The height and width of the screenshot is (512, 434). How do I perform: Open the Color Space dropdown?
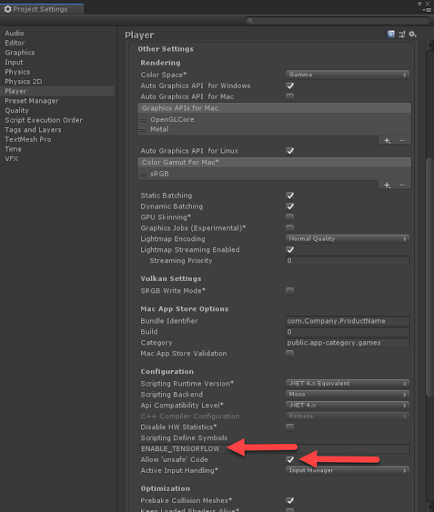pos(348,75)
